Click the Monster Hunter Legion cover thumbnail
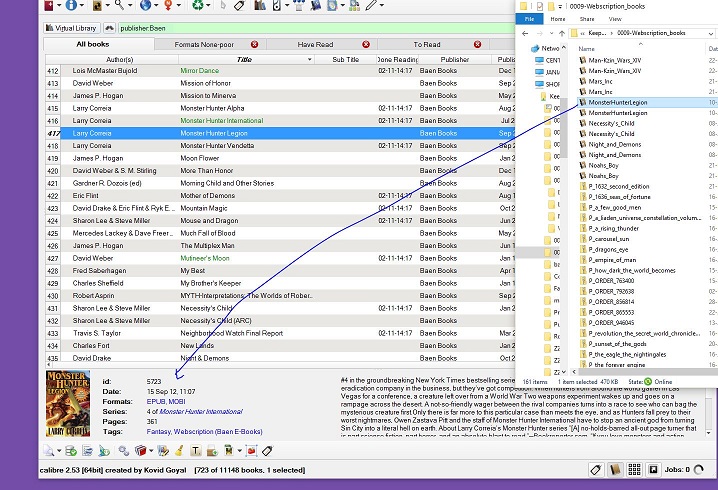Image resolution: width=718 pixels, height=490 pixels. coord(68,404)
